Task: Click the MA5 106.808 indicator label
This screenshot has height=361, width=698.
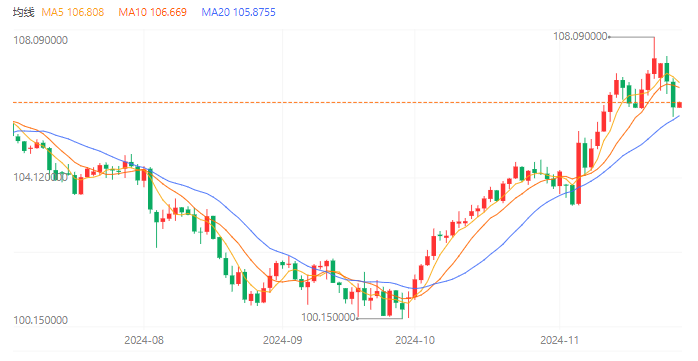Action: point(73,12)
